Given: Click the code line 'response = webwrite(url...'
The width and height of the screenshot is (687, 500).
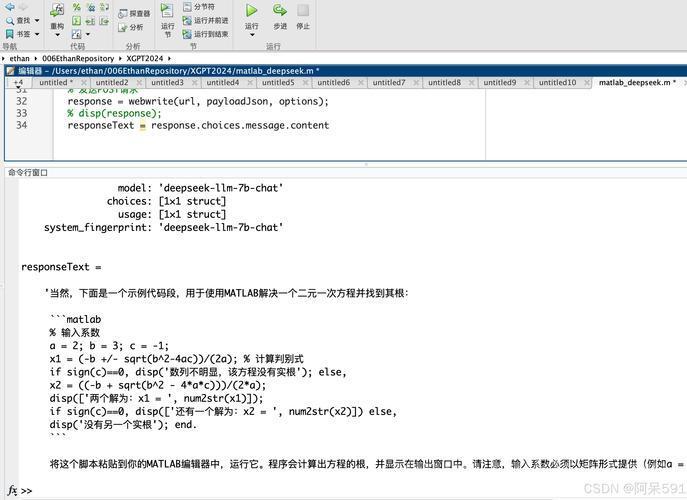Looking at the screenshot, I should click(x=198, y=101).
